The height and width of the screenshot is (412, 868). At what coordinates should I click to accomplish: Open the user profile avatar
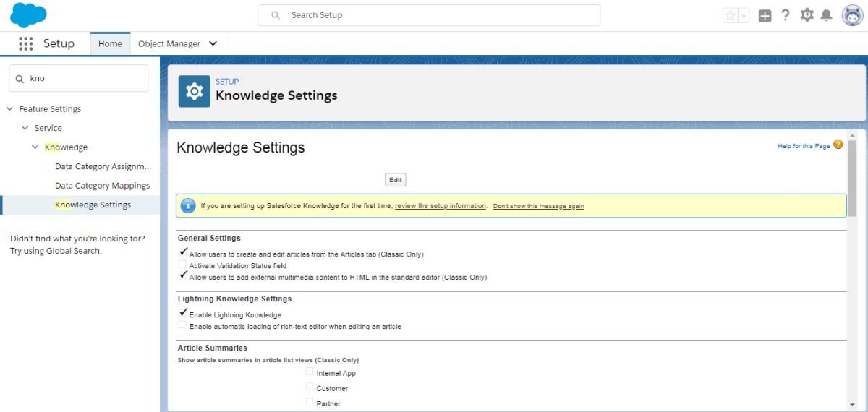852,15
